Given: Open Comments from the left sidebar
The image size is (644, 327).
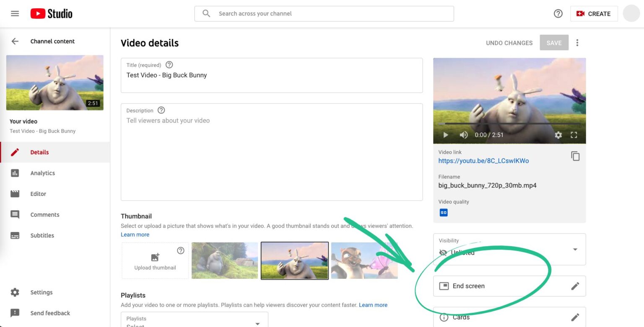Looking at the screenshot, I should click(15, 214).
